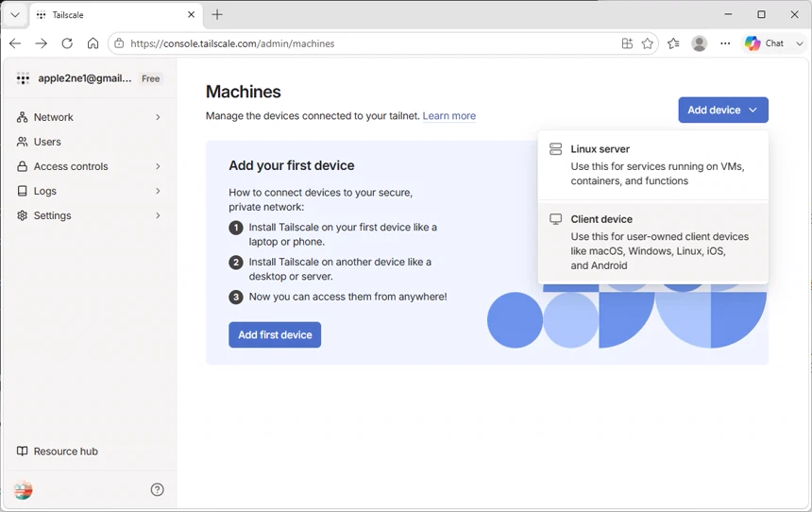The height and width of the screenshot is (512, 812).
Task: Click the Resource hub book icon
Action: pyautogui.click(x=23, y=452)
